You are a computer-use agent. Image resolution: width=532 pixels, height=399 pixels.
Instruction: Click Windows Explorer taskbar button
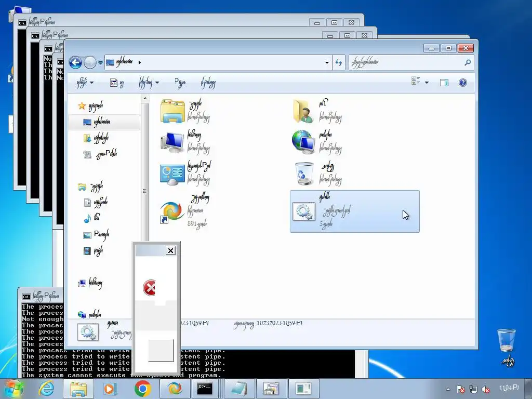click(x=78, y=389)
